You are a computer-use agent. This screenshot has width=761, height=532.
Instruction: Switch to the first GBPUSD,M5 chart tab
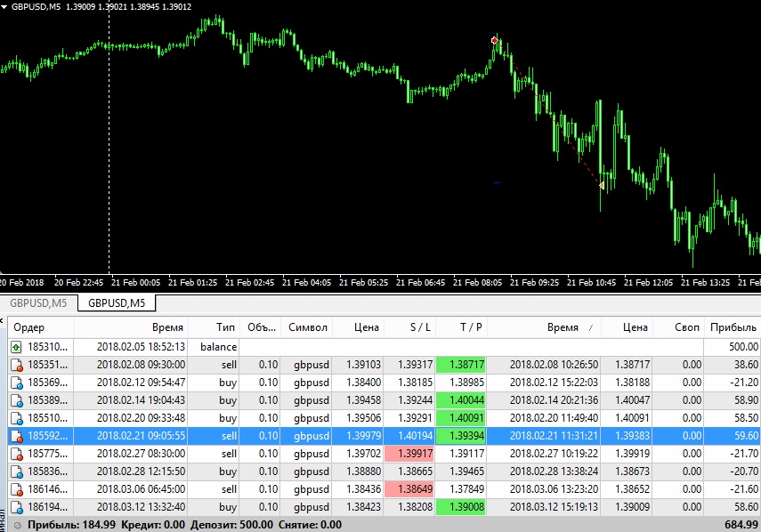(x=37, y=303)
